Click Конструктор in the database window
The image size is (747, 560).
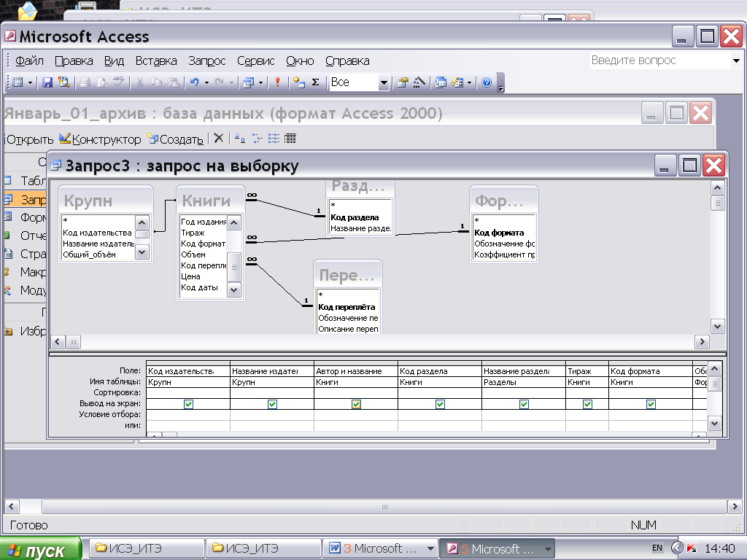click(100, 139)
